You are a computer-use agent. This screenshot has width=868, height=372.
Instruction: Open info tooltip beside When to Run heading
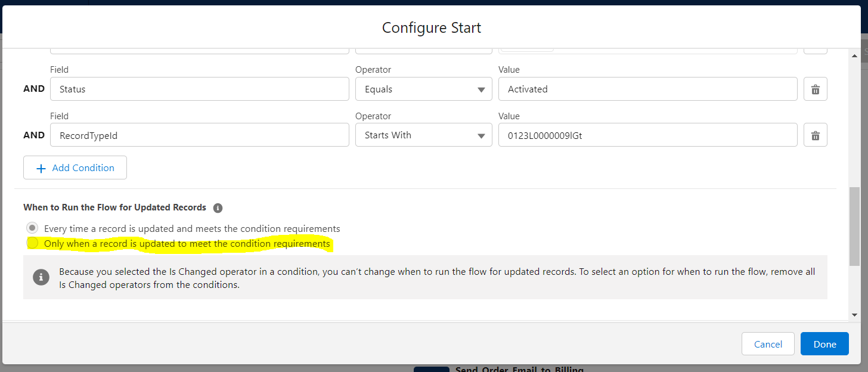(218, 208)
